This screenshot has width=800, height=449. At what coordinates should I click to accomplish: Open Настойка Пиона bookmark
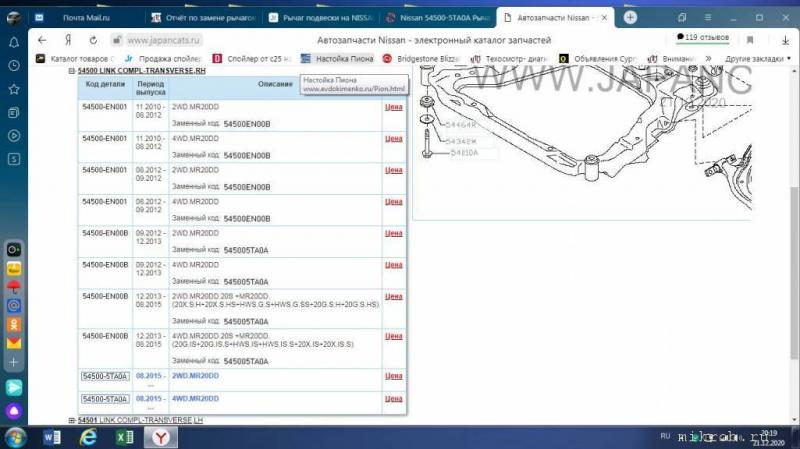tap(337, 59)
